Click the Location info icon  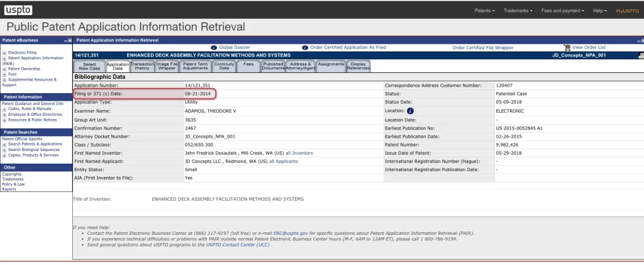tap(410, 111)
